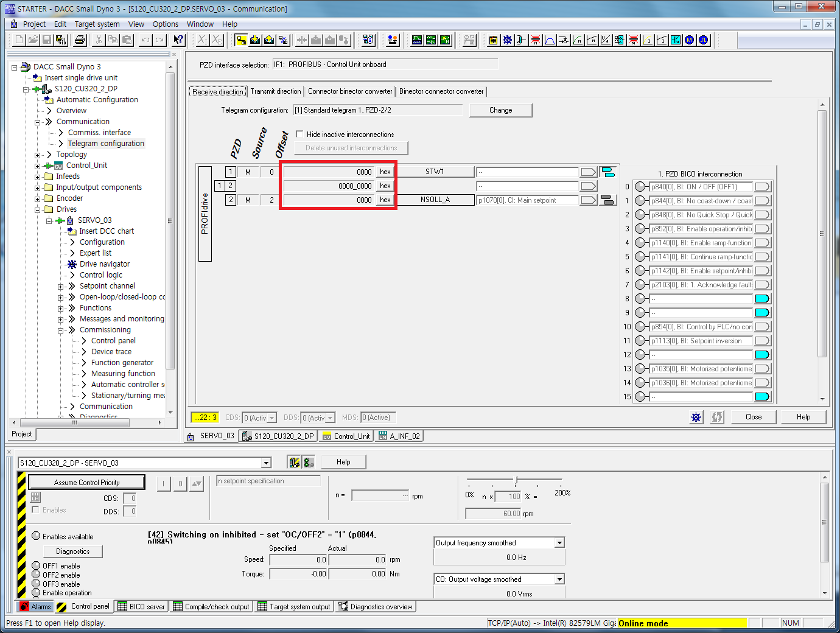Open Device trace under Commissioning in tree
The width and height of the screenshot is (840, 633).
[x=111, y=352]
